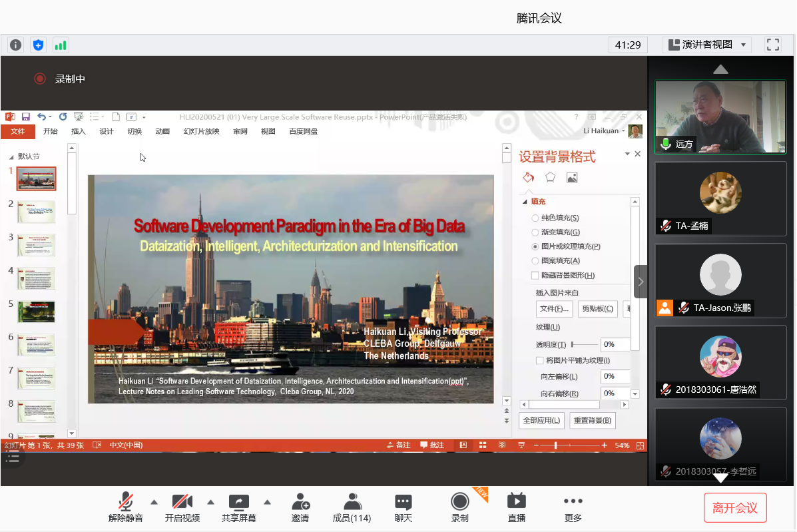The image size is (797, 532).
Task: Open the speaker view dropdown
Action: [706, 45]
